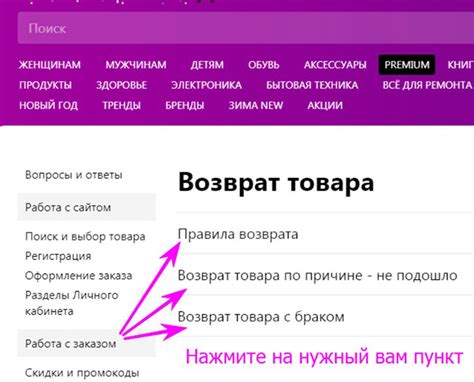This screenshot has height=382, width=474.
Task: Go to the БРЕНДЫ section
Action: 185,105
